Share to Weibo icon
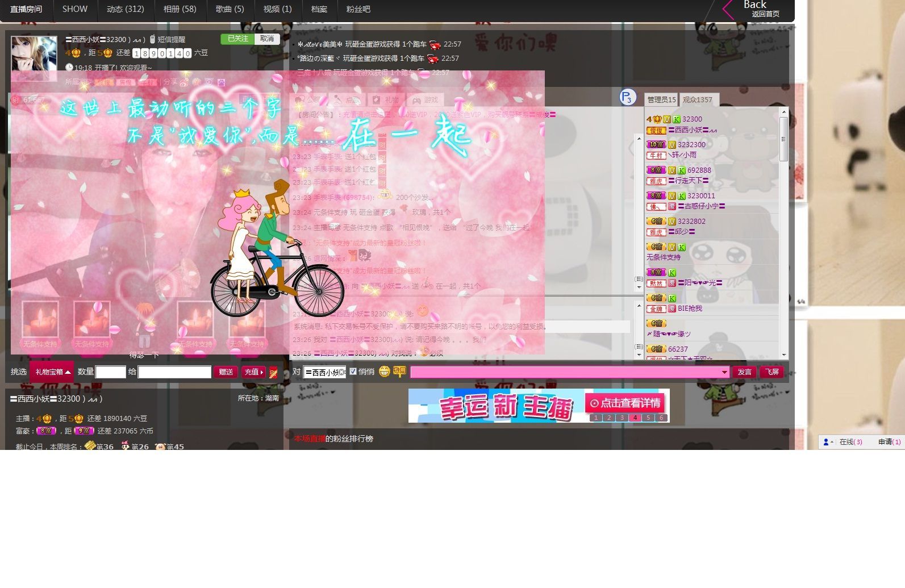This screenshot has height=588, width=905. pos(184,82)
